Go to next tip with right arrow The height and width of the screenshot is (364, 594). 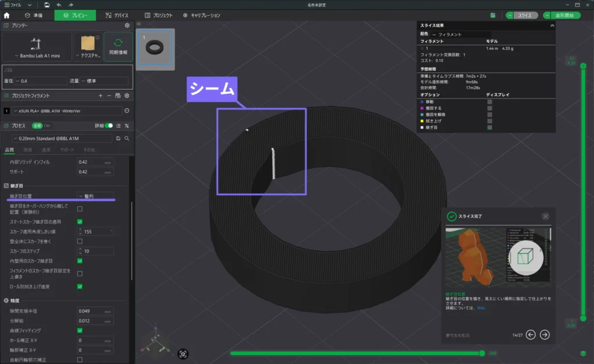[544, 334]
